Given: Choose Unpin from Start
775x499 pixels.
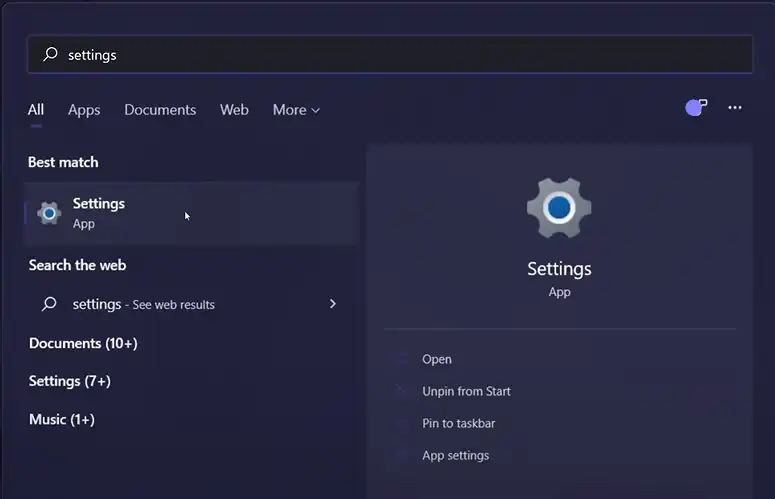Looking at the screenshot, I should [466, 391].
